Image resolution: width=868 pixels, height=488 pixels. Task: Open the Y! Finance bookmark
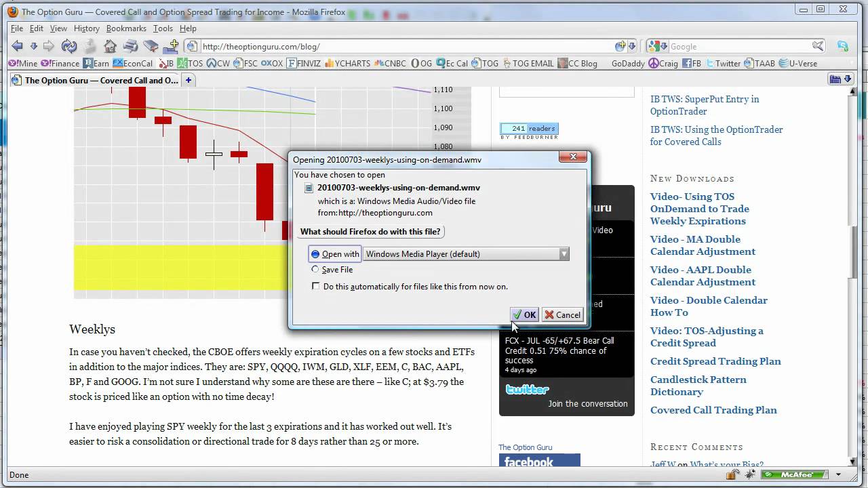tap(60, 63)
